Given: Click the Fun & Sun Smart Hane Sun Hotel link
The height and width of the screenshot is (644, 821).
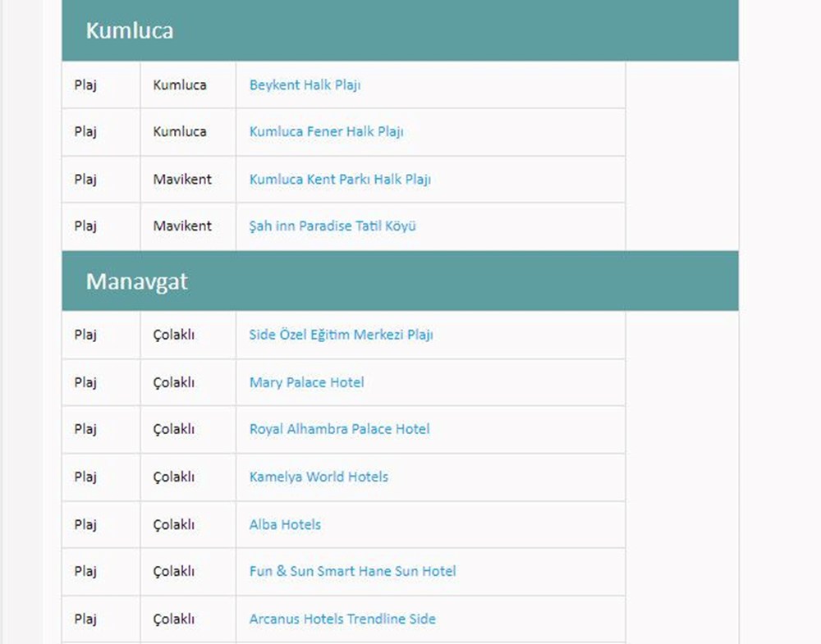Looking at the screenshot, I should tap(352, 572).
